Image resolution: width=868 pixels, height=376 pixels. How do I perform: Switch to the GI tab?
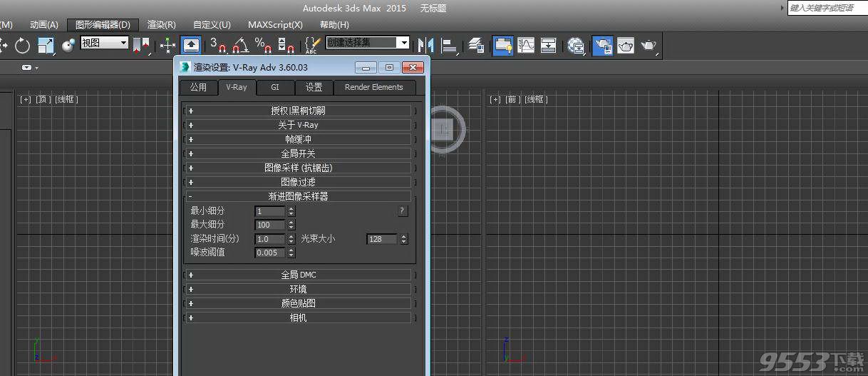click(274, 87)
